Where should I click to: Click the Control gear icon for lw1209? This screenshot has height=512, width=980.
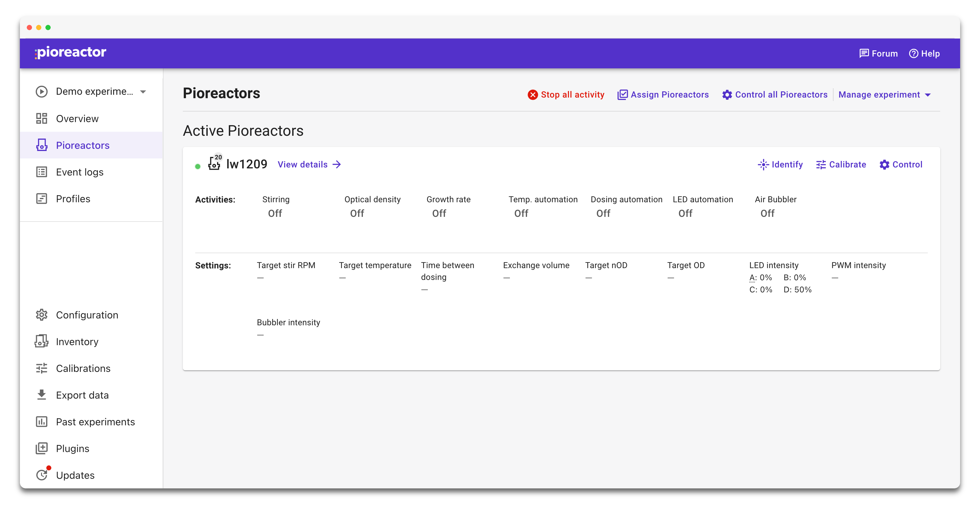point(884,165)
